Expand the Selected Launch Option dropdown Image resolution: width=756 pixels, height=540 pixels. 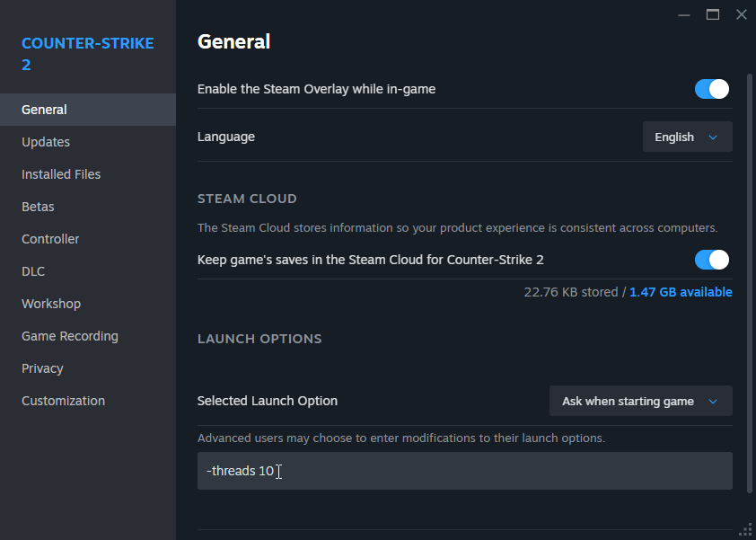tap(639, 401)
